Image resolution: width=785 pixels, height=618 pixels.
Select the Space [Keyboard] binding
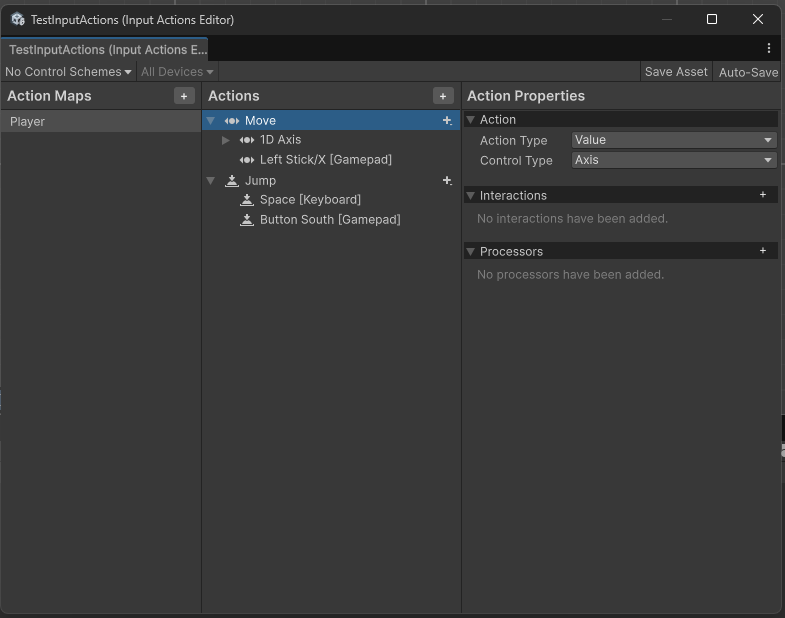310,200
